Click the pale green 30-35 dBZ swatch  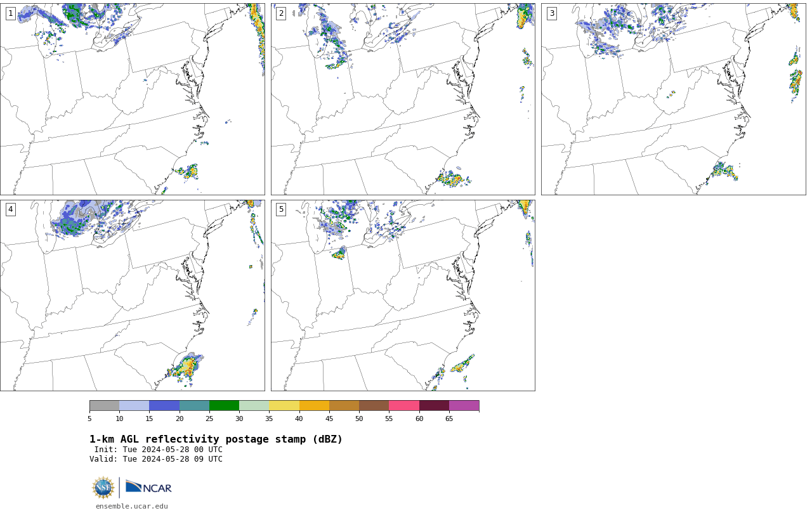click(254, 406)
